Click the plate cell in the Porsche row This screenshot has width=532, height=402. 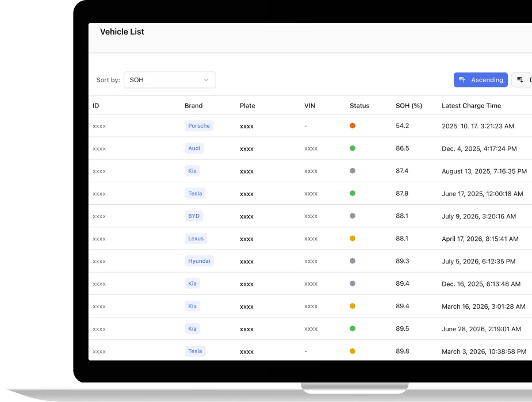[247, 127]
